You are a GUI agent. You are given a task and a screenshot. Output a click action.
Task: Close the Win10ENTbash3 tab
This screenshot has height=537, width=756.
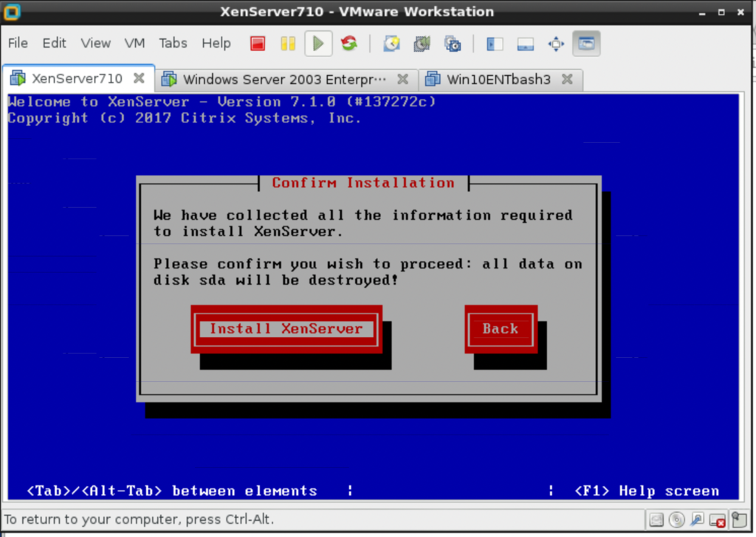point(567,79)
